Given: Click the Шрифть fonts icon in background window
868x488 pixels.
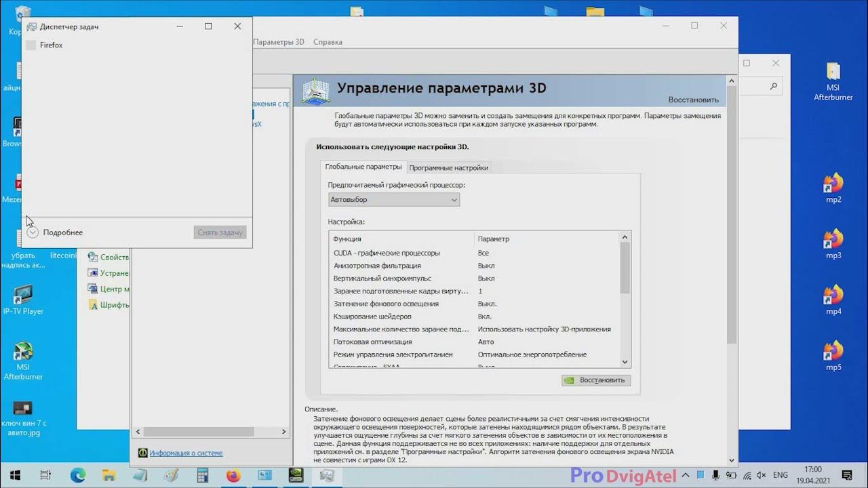Looking at the screenshot, I should click(x=94, y=305).
